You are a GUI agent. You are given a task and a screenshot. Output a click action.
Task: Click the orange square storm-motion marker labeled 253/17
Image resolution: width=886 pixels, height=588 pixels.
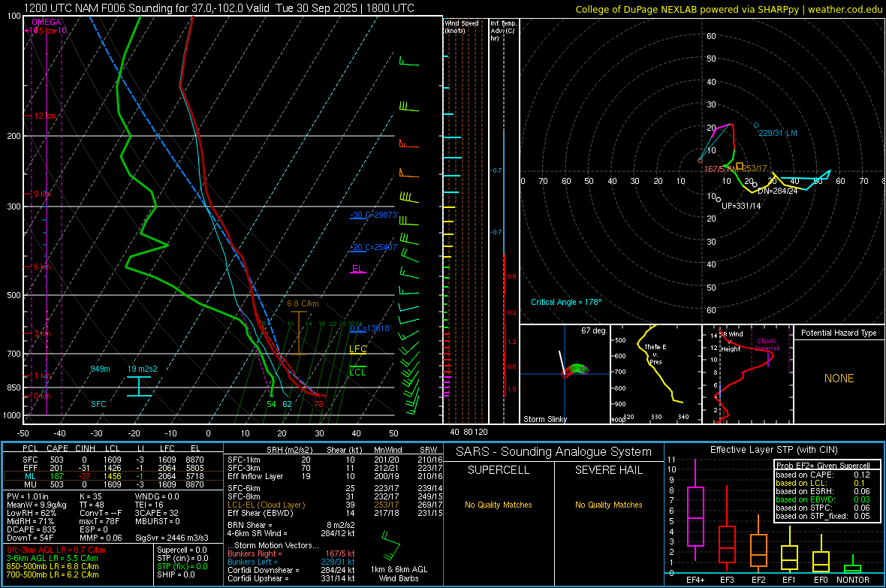click(740, 166)
